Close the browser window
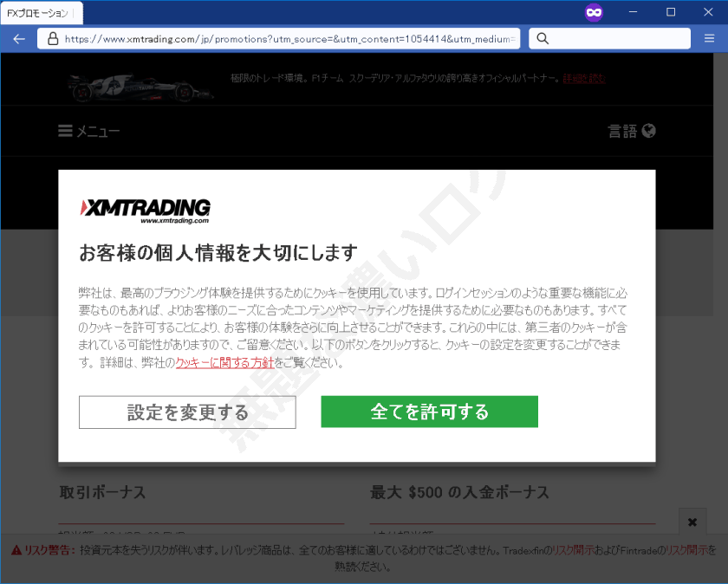The height and width of the screenshot is (584, 728). 708,12
